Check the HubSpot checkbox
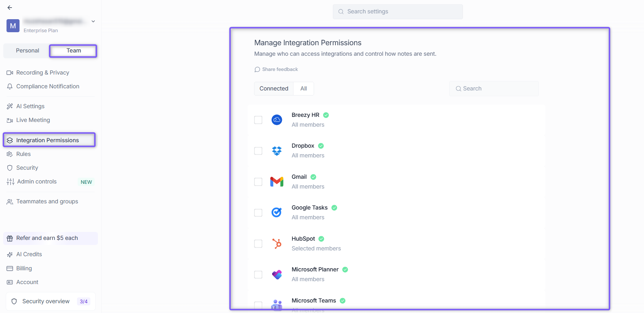 (x=258, y=244)
